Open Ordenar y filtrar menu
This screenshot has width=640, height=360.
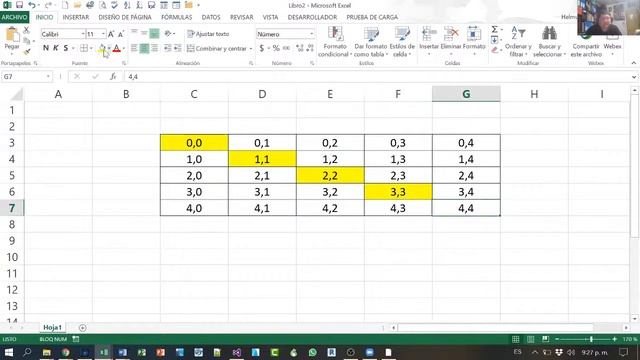[518, 42]
